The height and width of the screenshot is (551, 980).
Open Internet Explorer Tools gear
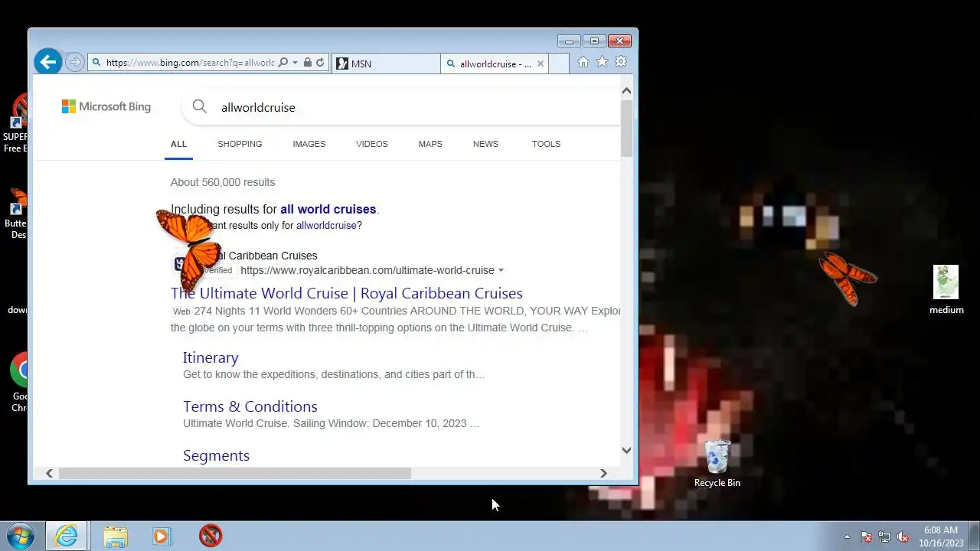tap(621, 62)
